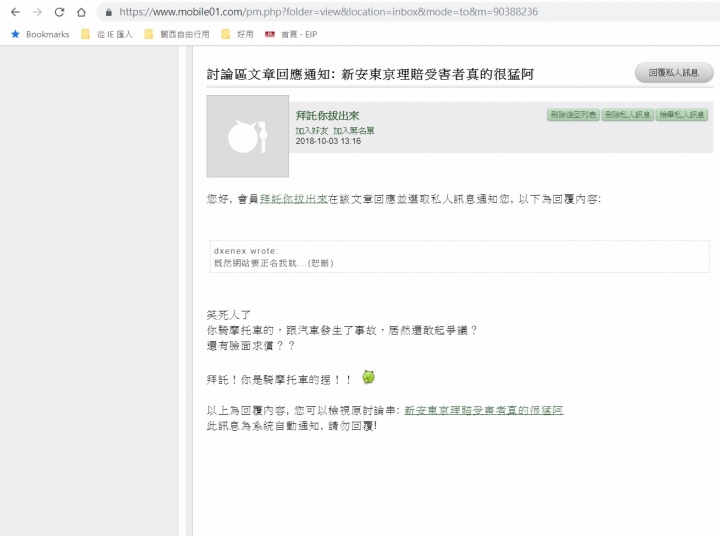This screenshot has width=720, height=536.
Task: Open the 關西自由行用 bookmark folder
Action: click(177, 34)
